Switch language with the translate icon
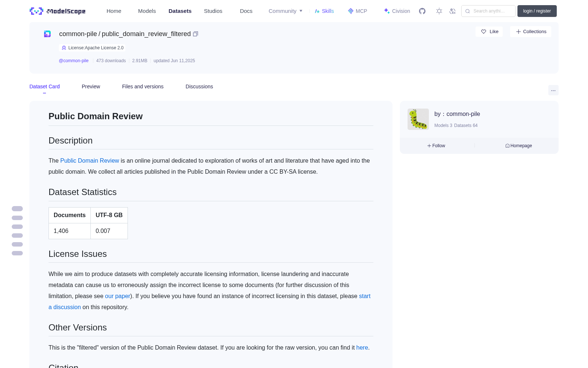 [452, 11]
